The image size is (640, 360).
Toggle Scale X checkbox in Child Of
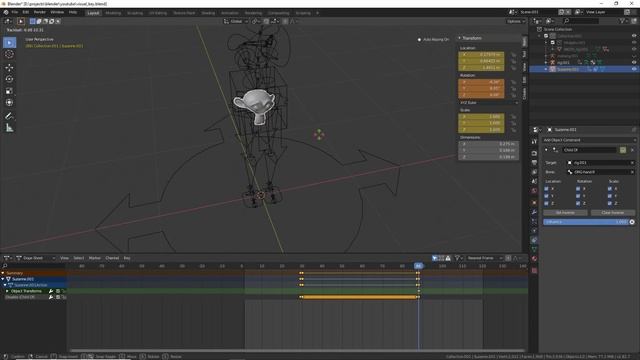point(610,189)
